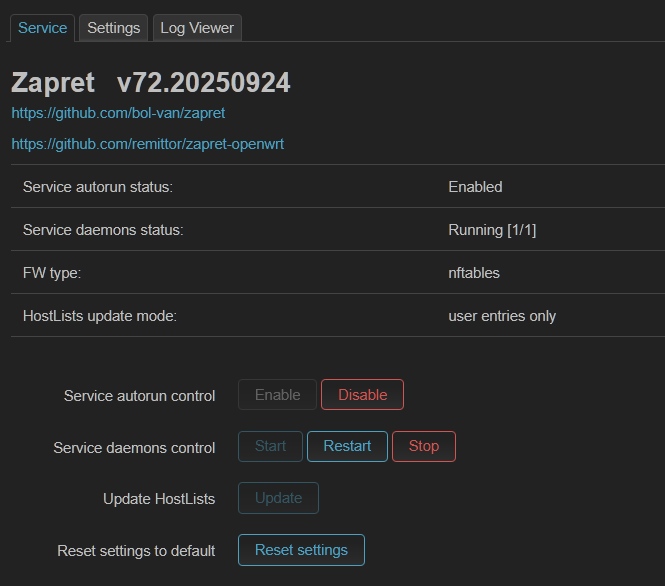Click the 'Running [1/1]' daemons status
This screenshot has width=665, height=586.
point(490,230)
